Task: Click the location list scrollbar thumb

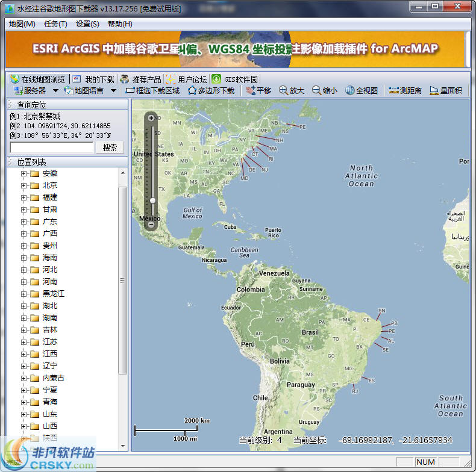Action: click(x=123, y=281)
